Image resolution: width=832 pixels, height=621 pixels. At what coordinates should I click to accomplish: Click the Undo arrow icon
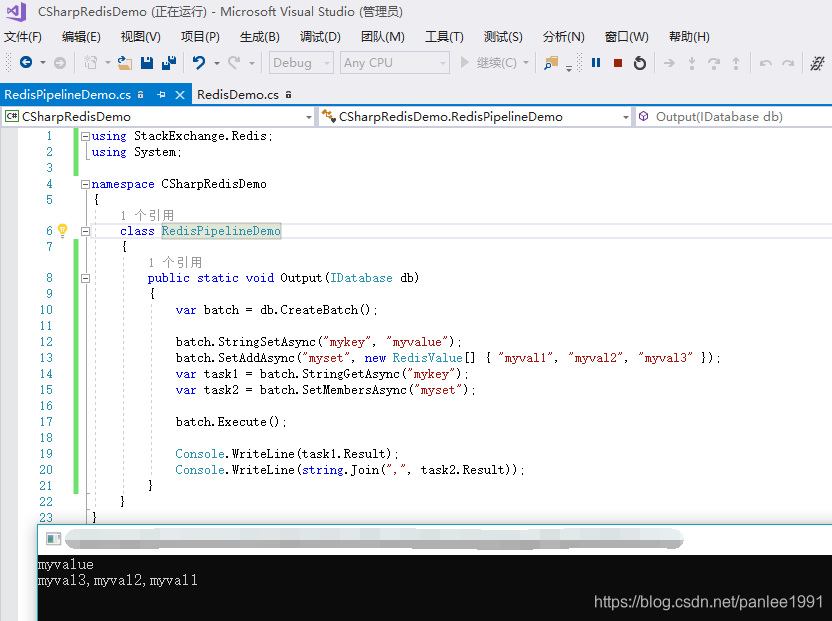(198, 63)
